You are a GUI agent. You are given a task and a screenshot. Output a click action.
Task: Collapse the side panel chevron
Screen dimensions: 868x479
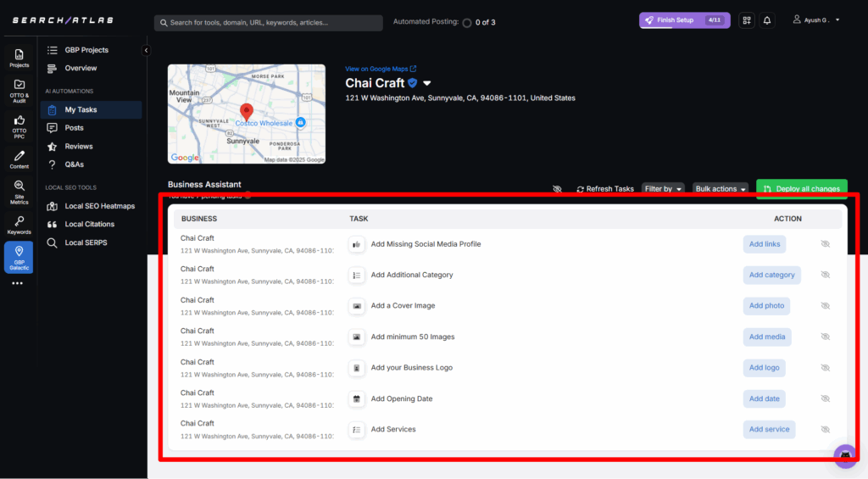point(146,50)
